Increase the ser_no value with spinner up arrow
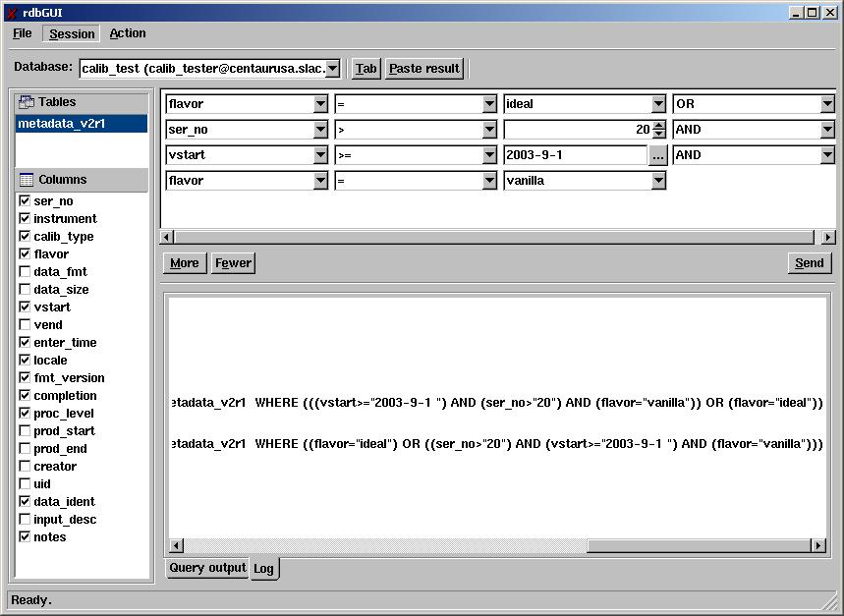The height and width of the screenshot is (616, 844). point(658,125)
